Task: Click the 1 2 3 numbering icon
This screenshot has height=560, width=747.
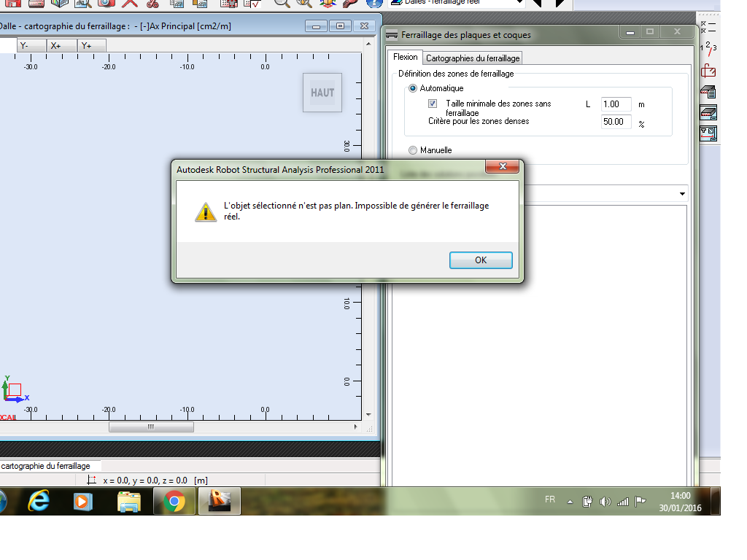Action: 708,49
